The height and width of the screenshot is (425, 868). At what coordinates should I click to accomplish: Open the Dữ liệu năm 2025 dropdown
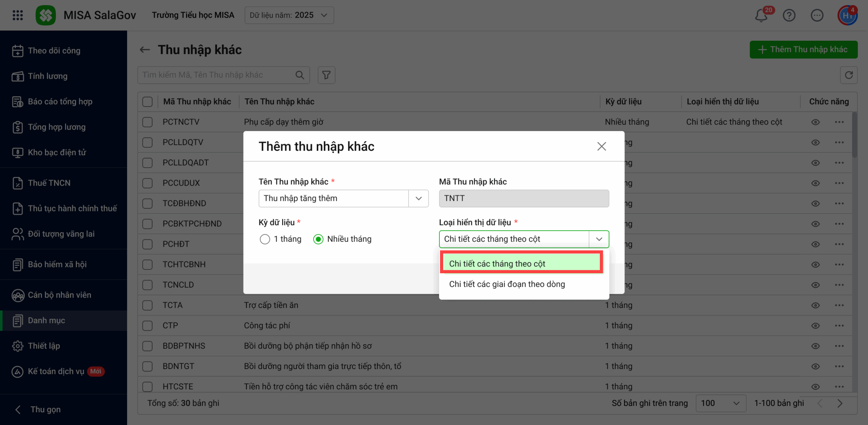[289, 15]
